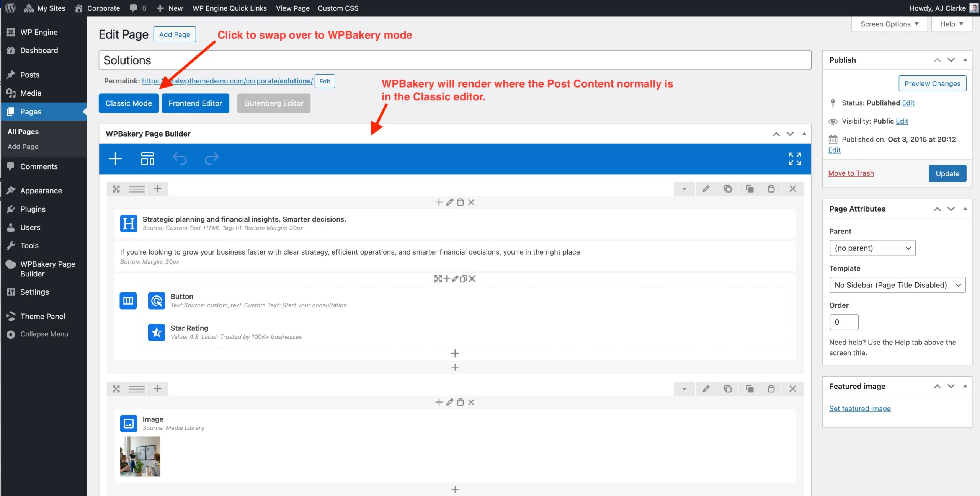Screen dimensions: 980x496
Task: Toggle WPBakery fullscreen editing mode
Action: 795,158
